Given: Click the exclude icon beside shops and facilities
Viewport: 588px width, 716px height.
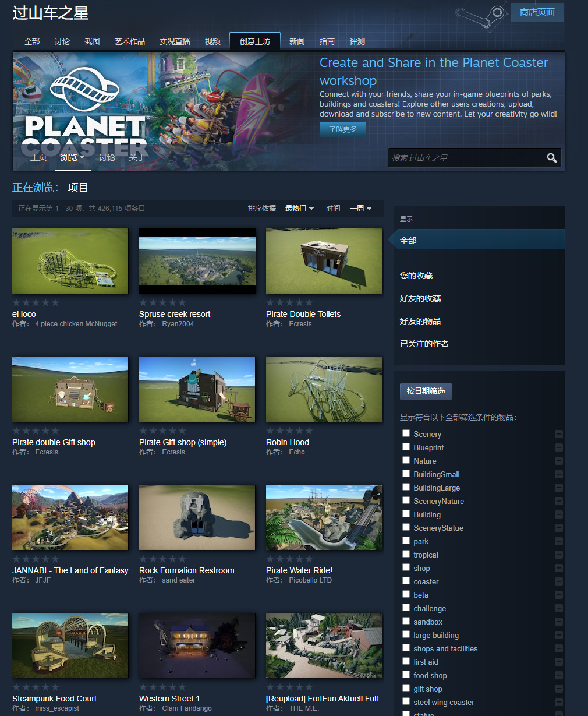Looking at the screenshot, I should 559,648.
